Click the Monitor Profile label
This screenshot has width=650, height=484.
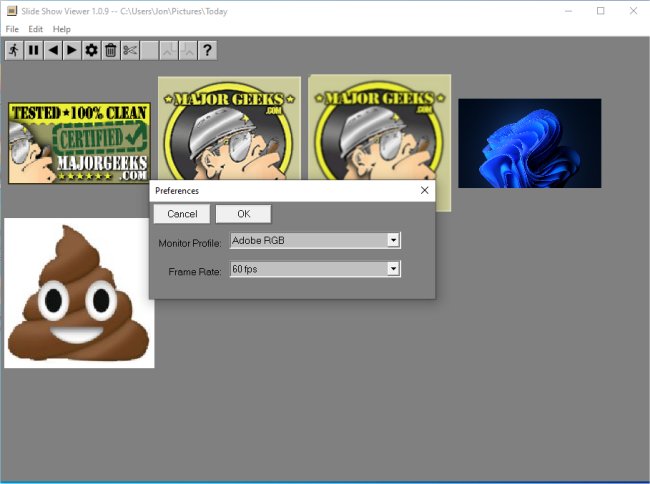coord(190,243)
